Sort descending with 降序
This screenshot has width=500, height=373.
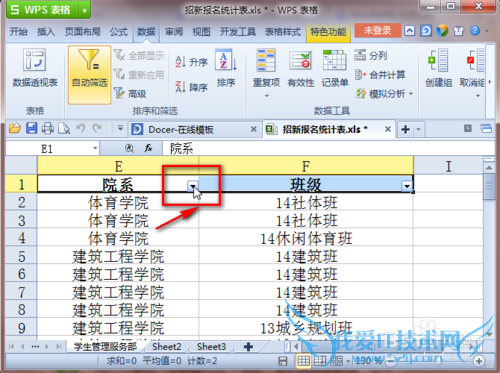click(x=191, y=87)
